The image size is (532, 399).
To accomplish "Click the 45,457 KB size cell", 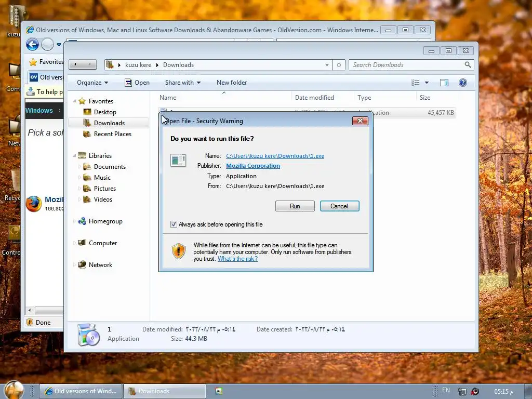I will tap(441, 113).
